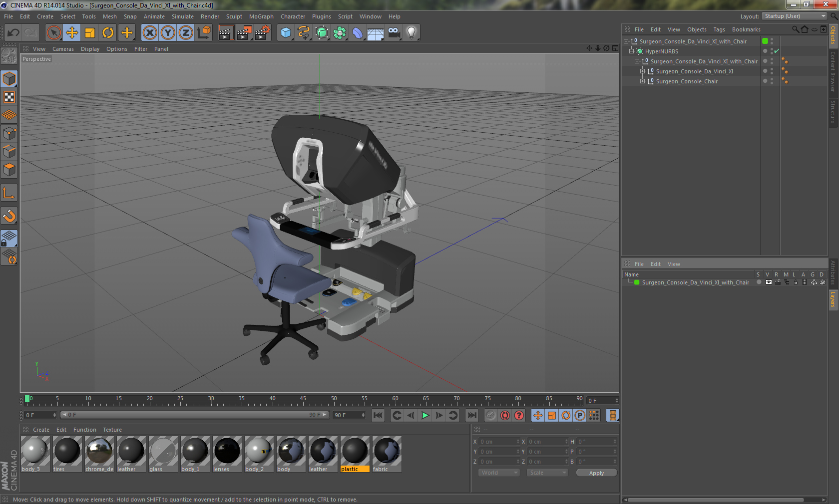Select the glass material swatch
Screen dimensions: 839x504
(x=163, y=454)
